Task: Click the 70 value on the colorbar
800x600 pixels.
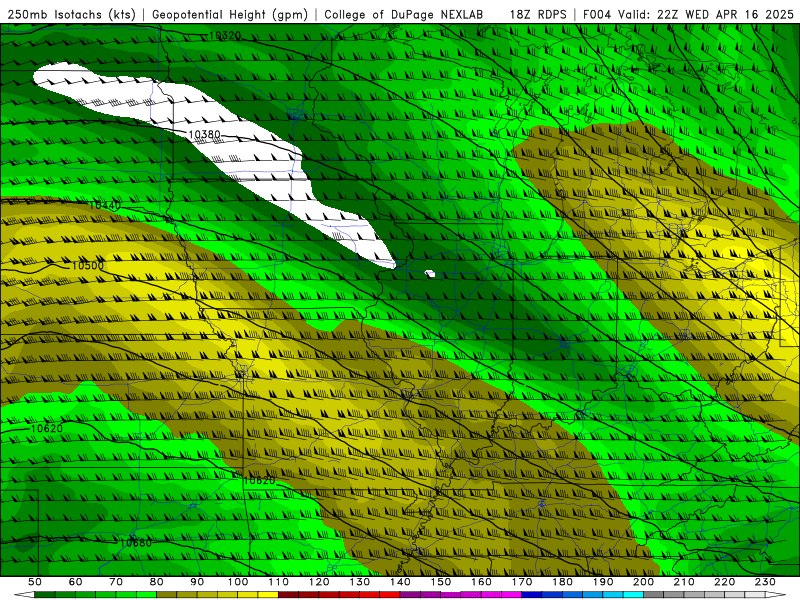Action: click(116, 582)
